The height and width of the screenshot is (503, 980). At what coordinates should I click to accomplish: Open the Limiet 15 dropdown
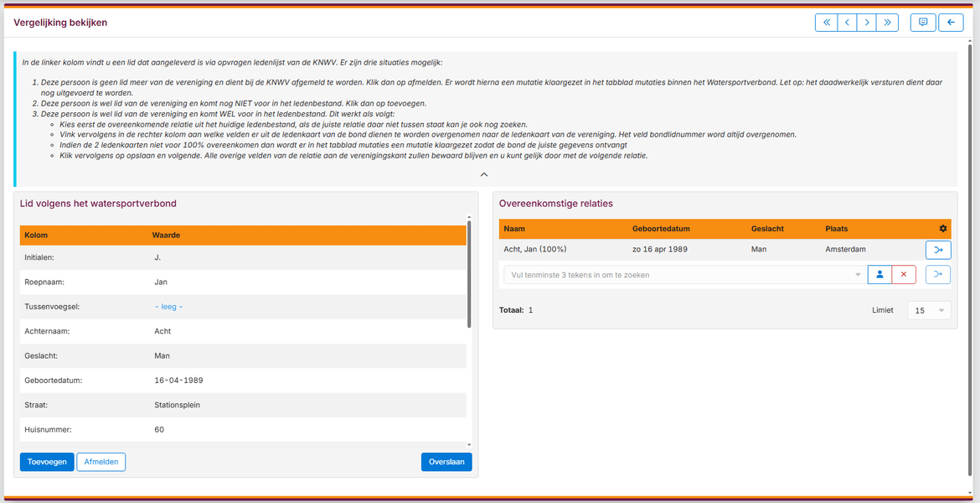(930, 310)
